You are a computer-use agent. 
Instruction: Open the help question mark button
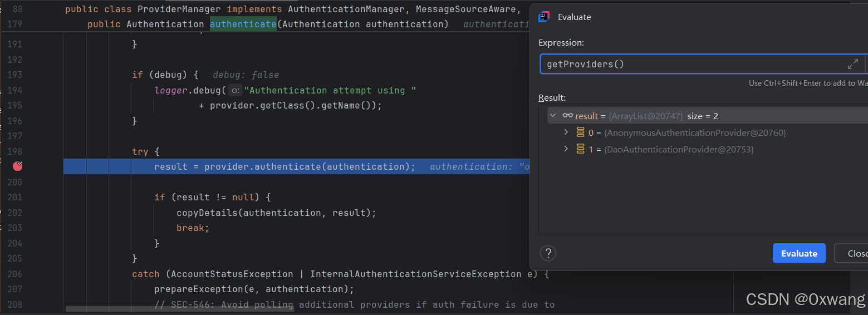[x=548, y=253]
